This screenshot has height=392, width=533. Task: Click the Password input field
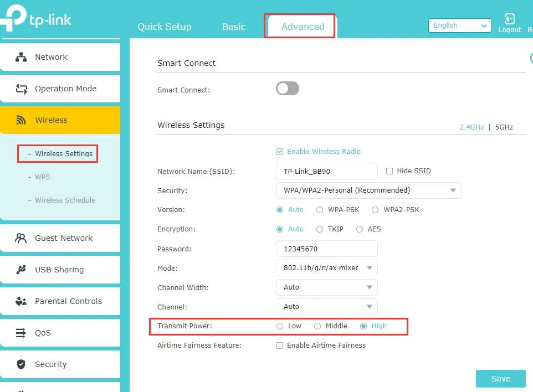327,249
